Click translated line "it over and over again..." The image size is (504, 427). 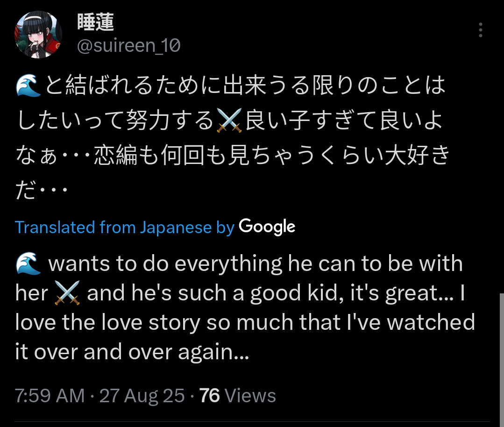click(x=132, y=351)
